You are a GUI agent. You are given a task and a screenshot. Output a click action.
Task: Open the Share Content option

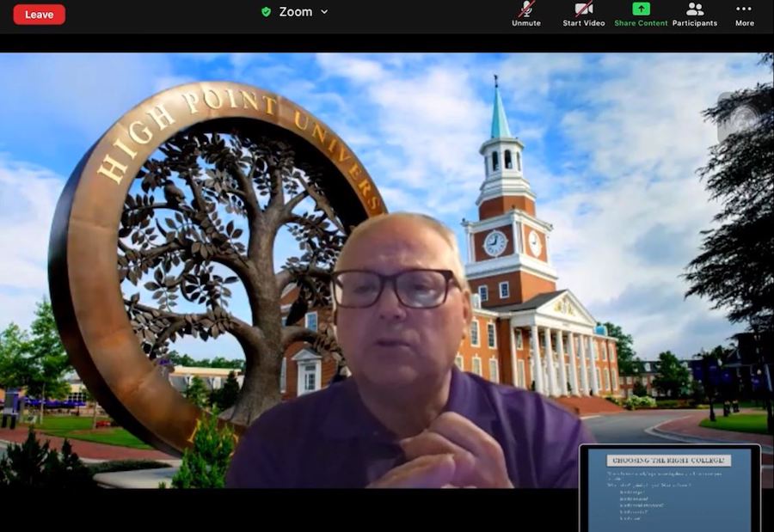pyautogui.click(x=641, y=15)
